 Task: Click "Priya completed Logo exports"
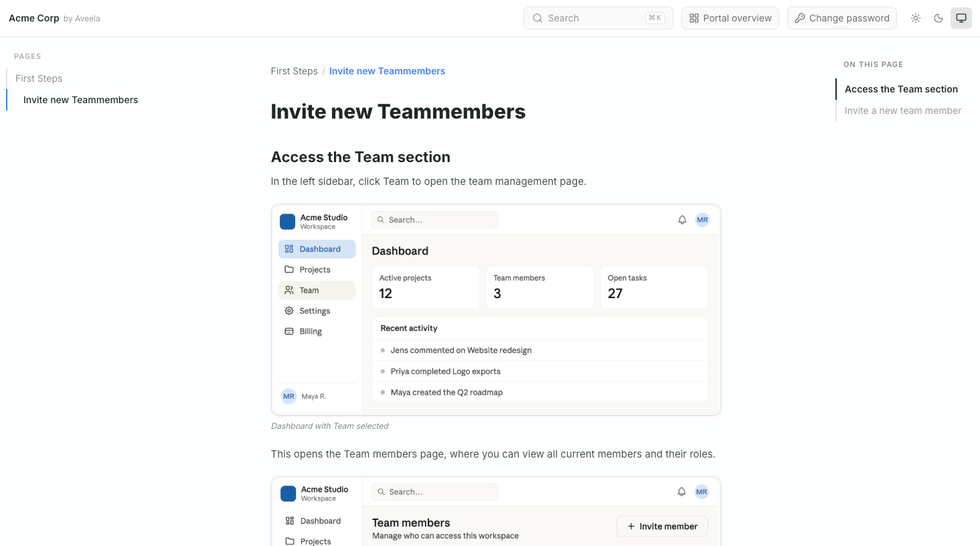[x=446, y=371]
